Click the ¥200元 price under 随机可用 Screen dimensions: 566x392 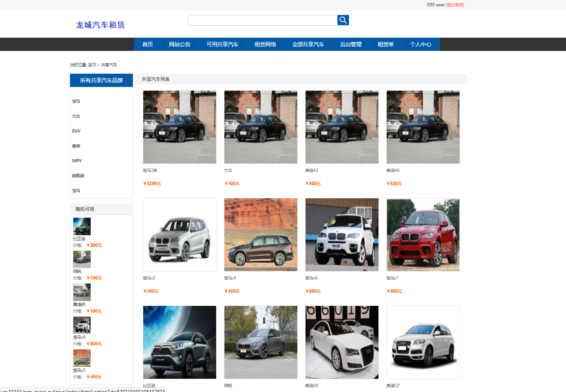pos(94,245)
